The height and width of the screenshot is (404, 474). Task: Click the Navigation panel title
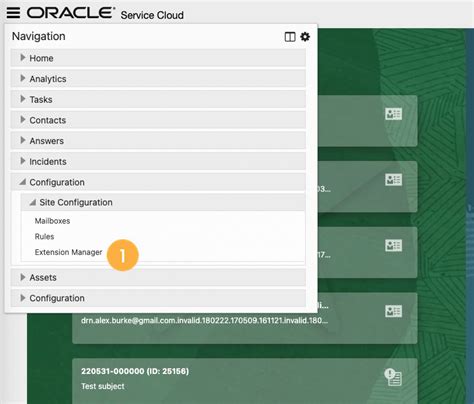(x=39, y=36)
